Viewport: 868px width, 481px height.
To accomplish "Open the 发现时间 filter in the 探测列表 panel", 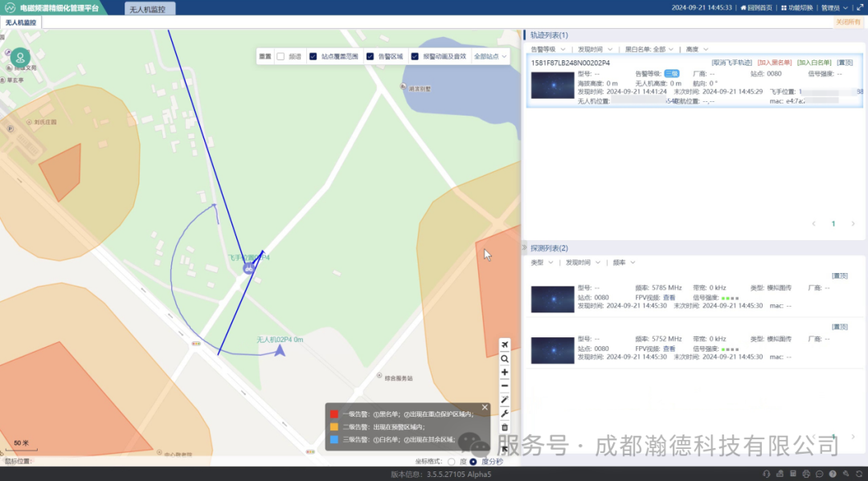I will pyautogui.click(x=583, y=263).
